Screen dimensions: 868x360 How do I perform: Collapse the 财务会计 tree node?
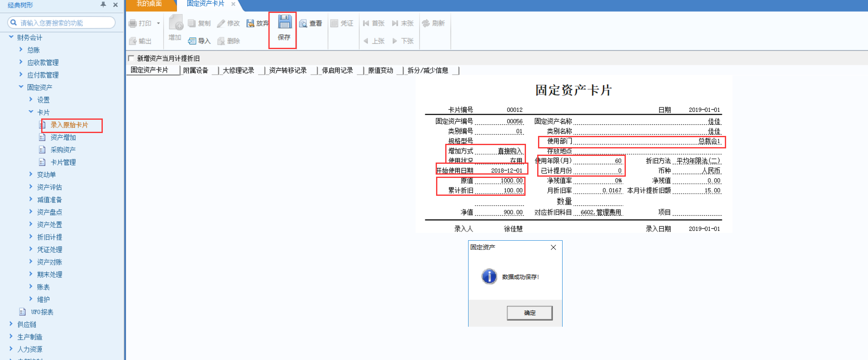(x=11, y=37)
